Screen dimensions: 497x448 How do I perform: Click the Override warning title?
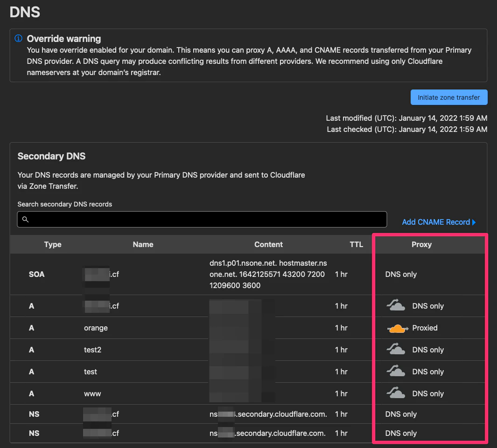(x=64, y=39)
